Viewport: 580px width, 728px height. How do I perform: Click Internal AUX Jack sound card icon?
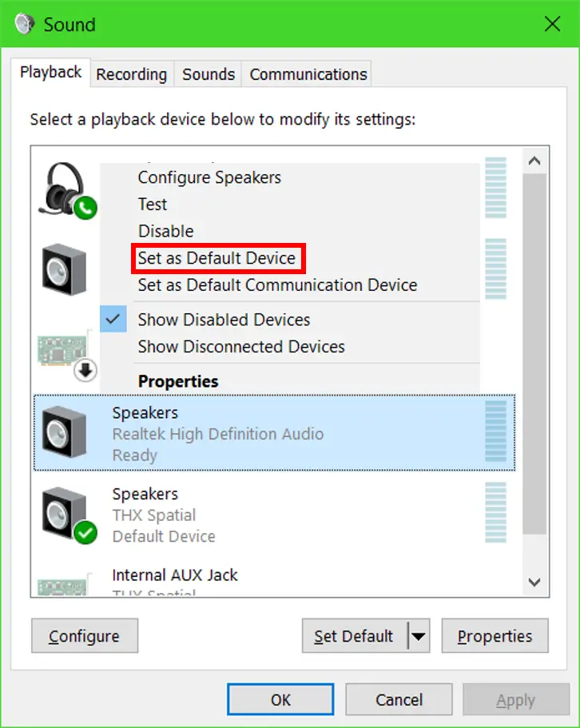pos(64,585)
